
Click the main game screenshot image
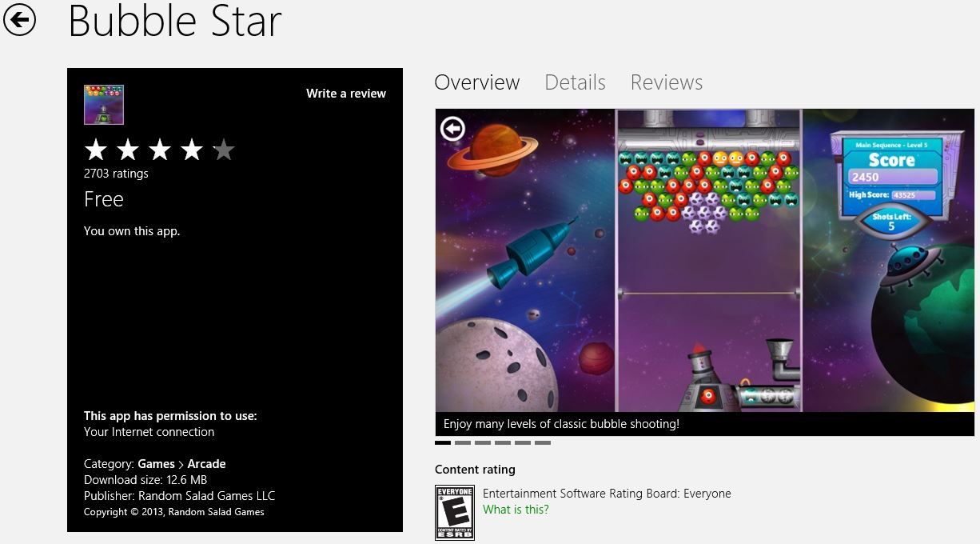coord(704,261)
